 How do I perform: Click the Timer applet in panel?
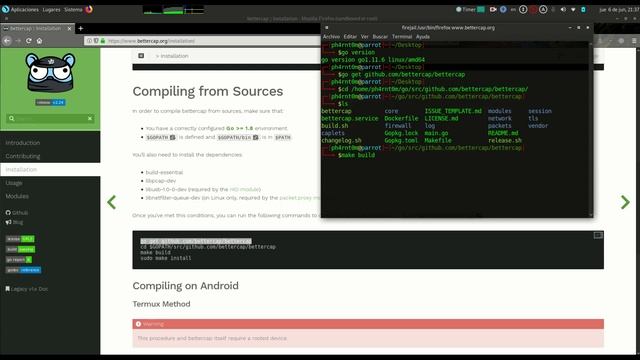[470, 9]
